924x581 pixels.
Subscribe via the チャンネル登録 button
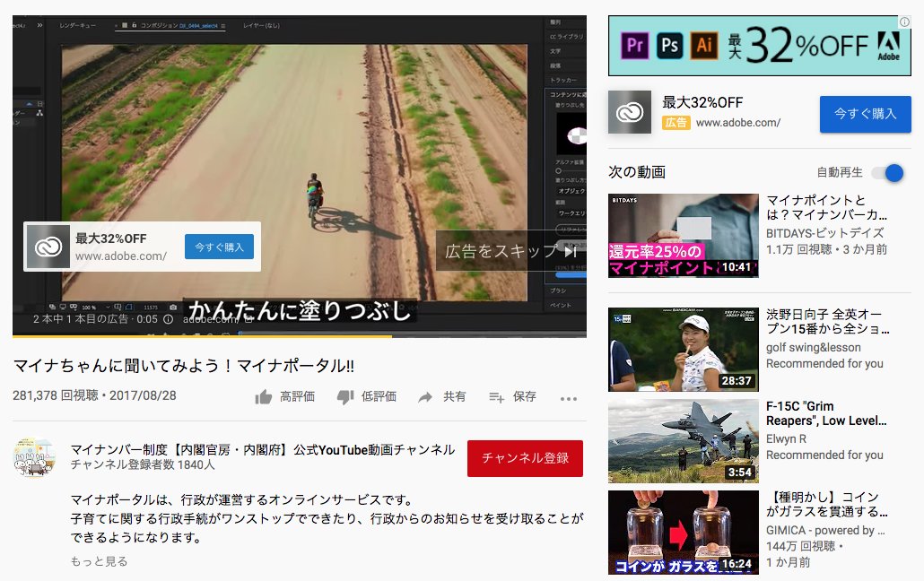pyautogui.click(x=525, y=458)
